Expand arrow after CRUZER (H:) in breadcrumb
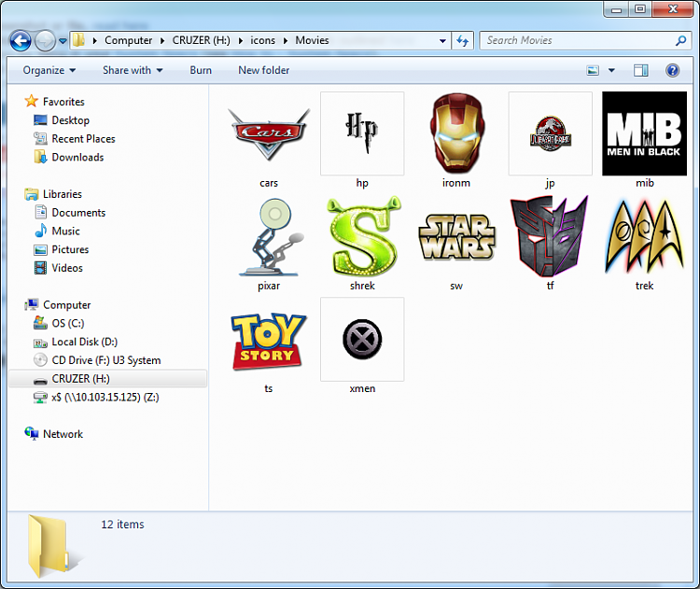This screenshot has width=700, height=589. (241, 41)
